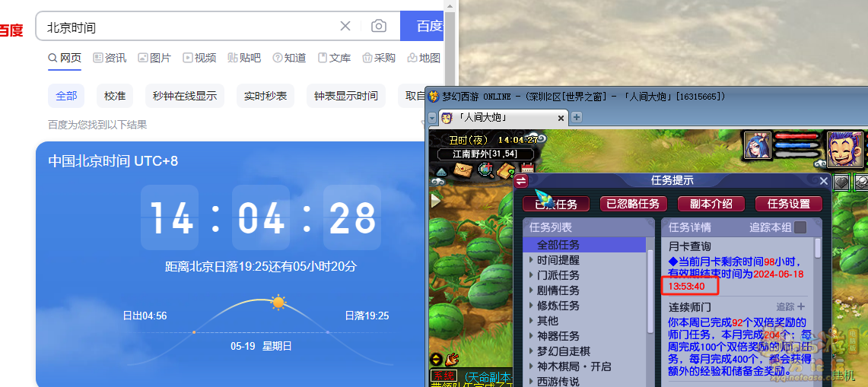This screenshot has height=387, width=868.
Task: Click the 全部 filter chip
Action: [66, 96]
